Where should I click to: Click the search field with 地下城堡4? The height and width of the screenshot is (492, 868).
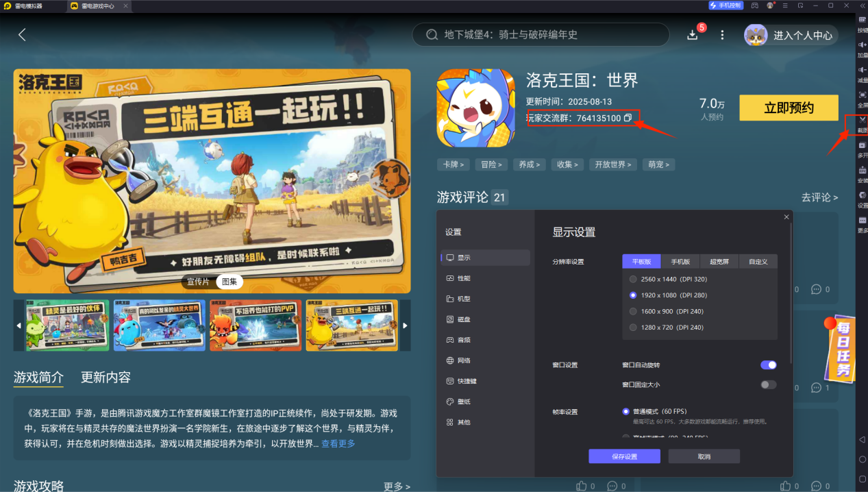pos(541,35)
